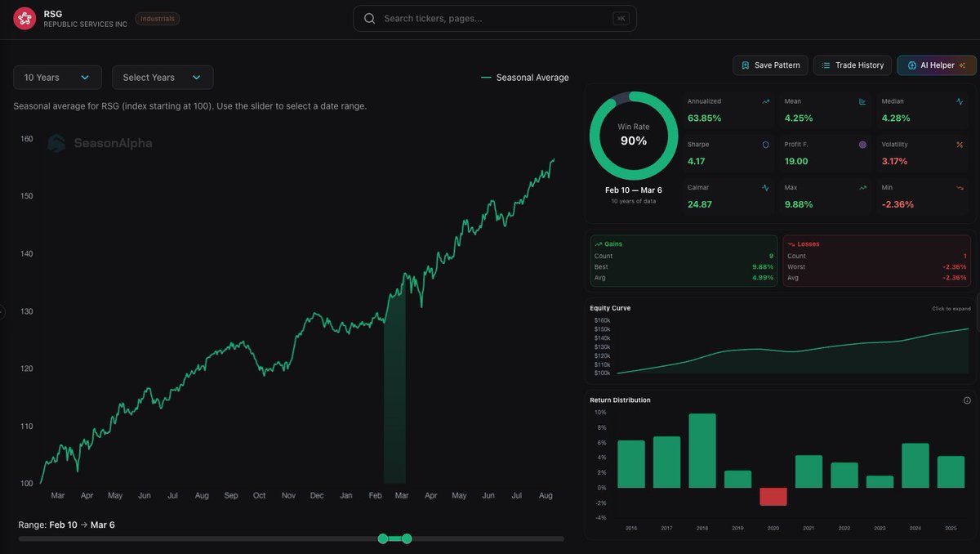Click the SeasonAlpha watermark logo
The width and height of the screenshot is (980, 554).
56,142
